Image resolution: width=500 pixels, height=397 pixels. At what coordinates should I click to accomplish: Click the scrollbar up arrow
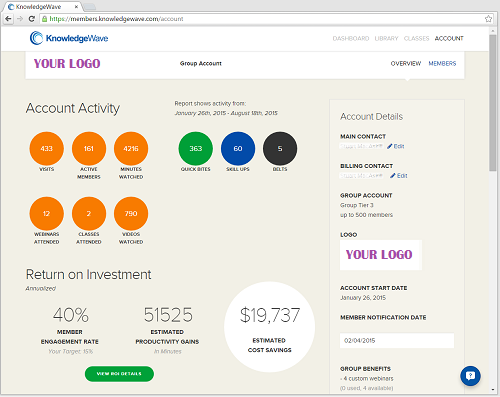pyautogui.click(x=493, y=31)
